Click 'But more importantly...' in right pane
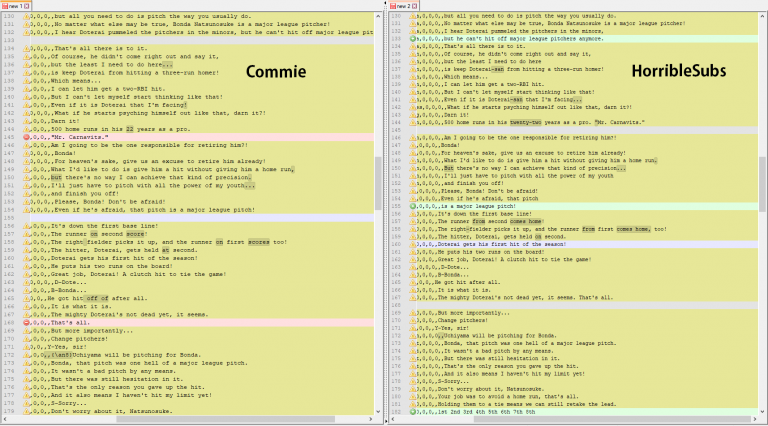This screenshot has height=426, width=768. click(473, 313)
